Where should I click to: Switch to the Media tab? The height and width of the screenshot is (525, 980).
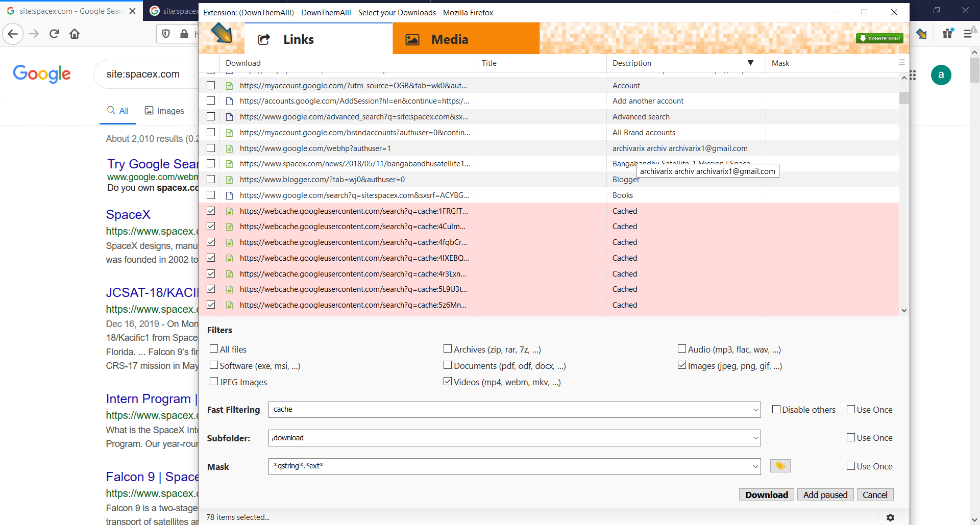tap(466, 39)
